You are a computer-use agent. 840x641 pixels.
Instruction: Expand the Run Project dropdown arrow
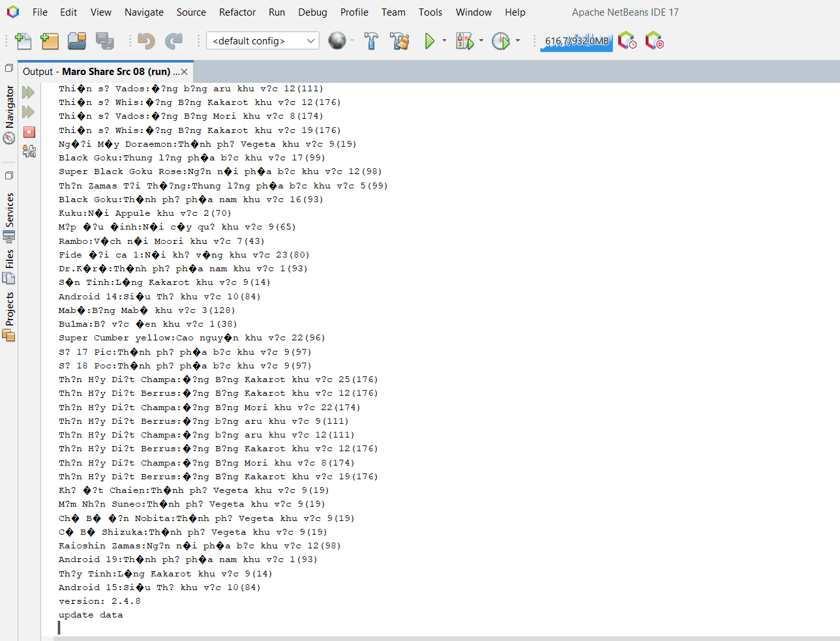point(444,41)
